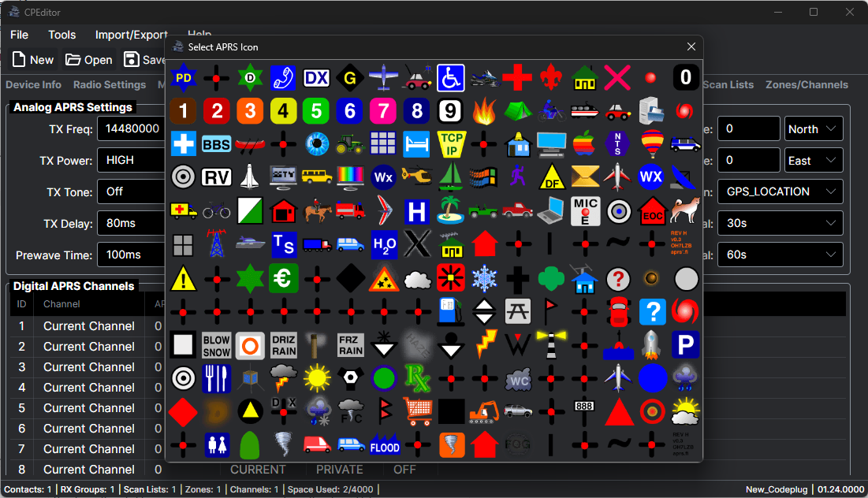This screenshot has width=868, height=498.
Task: Choose the red cross APRS icon
Action: 517,78
